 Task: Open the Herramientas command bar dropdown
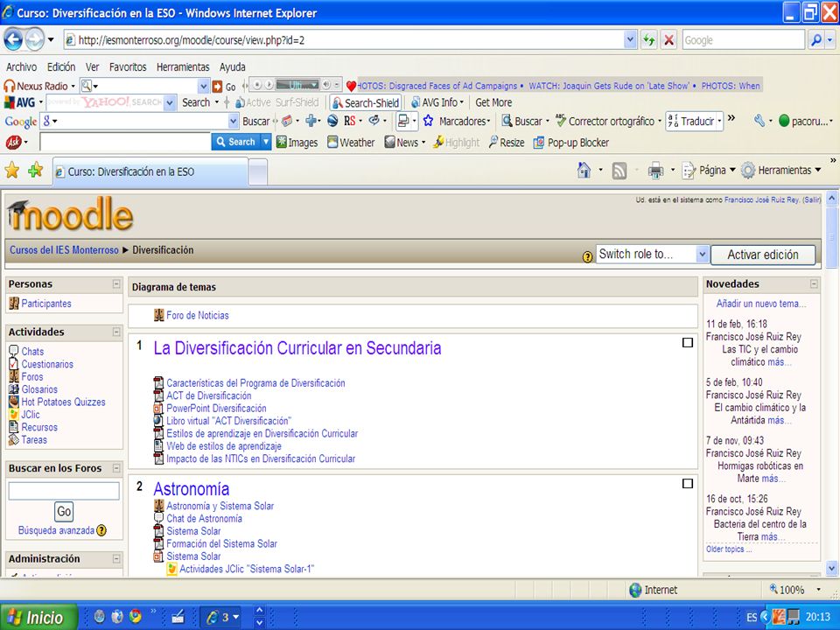tap(781, 171)
